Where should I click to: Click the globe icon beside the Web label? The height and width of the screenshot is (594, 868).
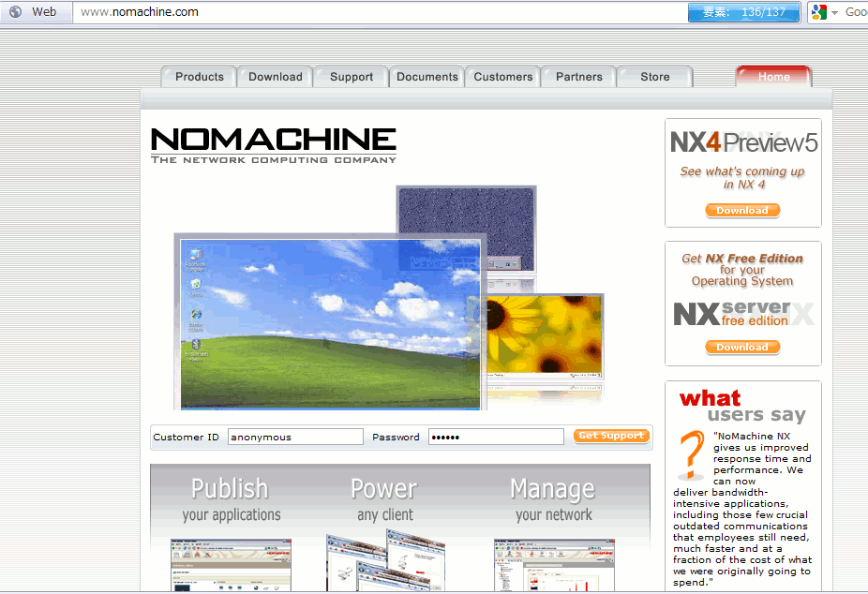(x=16, y=11)
